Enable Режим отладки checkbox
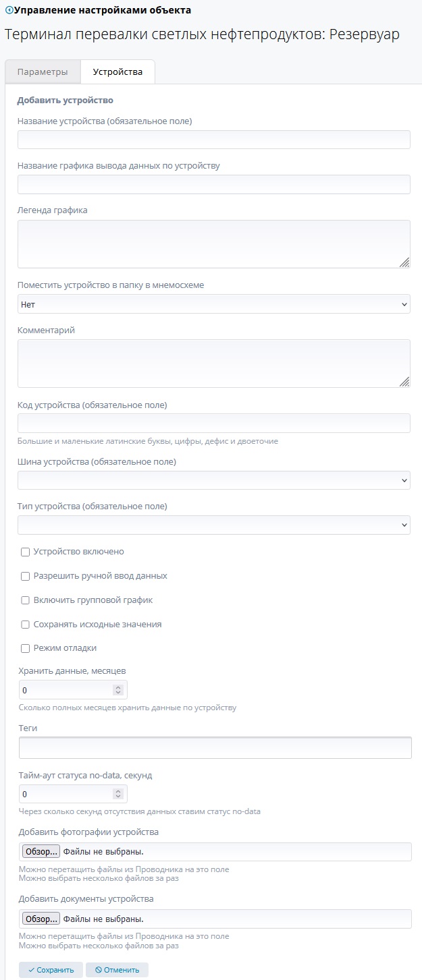Image resolution: width=422 pixels, height=980 pixels. (x=26, y=648)
